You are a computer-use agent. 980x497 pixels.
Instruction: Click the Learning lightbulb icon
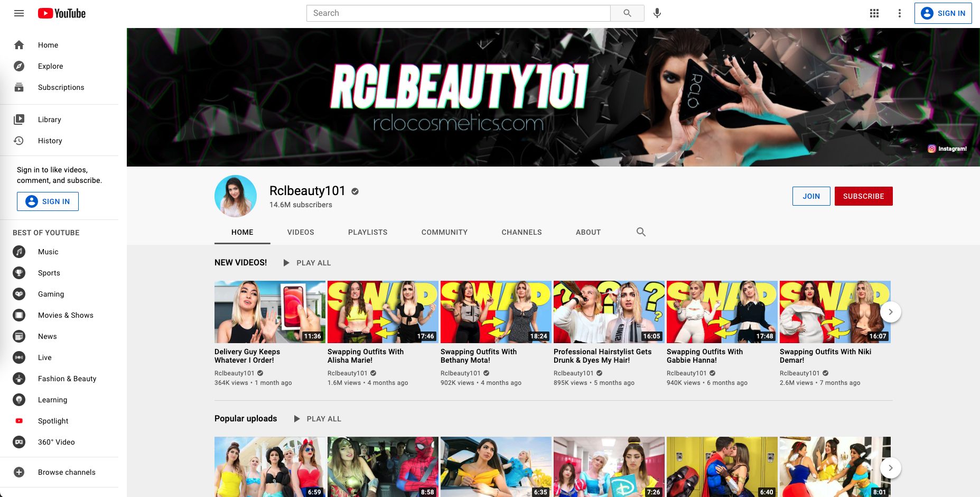(x=19, y=400)
